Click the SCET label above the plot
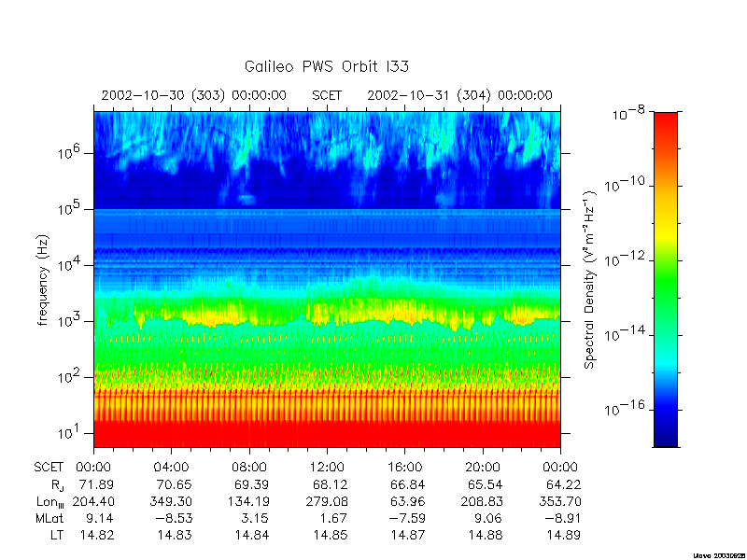Screen dimensions: 747x560 click(327, 96)
